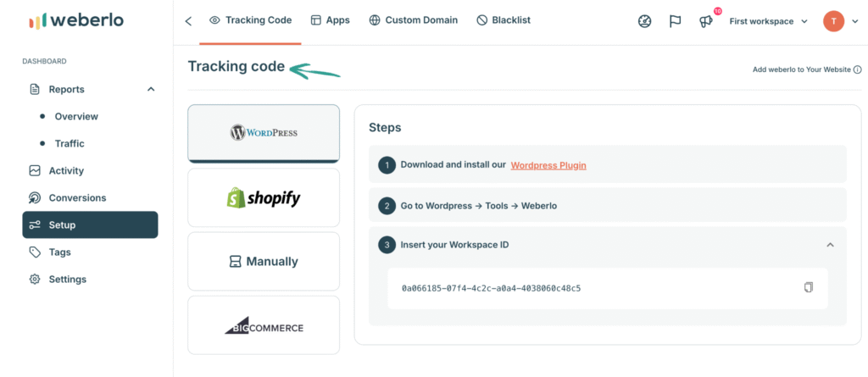The width and height of the screenshot is (868, 377).
Task: Open Reports in the sidebar
Action: coord(66,89)
